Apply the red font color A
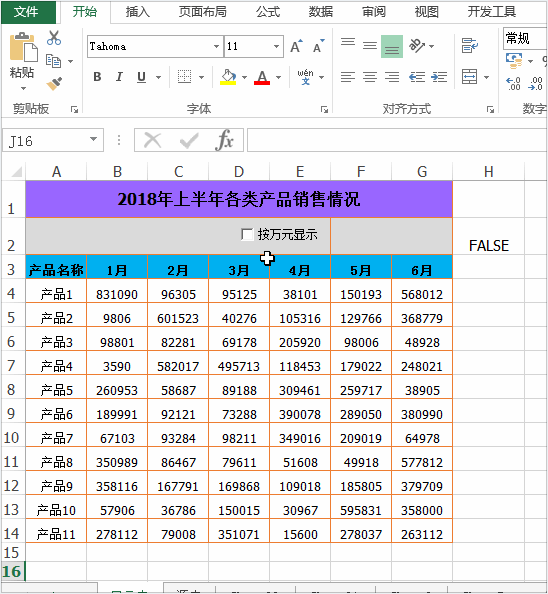This screenshot has width=548, height=594. [262, 77]
